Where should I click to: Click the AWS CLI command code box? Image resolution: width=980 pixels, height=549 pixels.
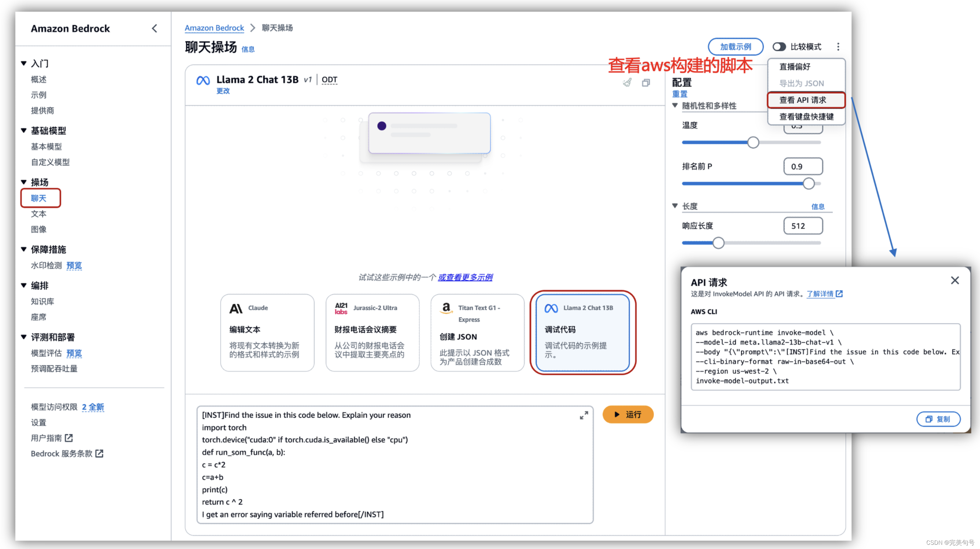(825, 357)
